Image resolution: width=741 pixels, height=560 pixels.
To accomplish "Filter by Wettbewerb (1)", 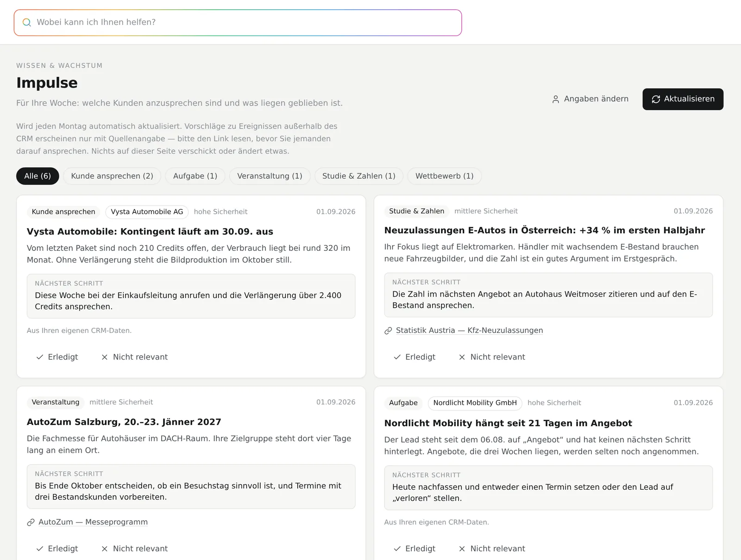I will tap(444, 176).
